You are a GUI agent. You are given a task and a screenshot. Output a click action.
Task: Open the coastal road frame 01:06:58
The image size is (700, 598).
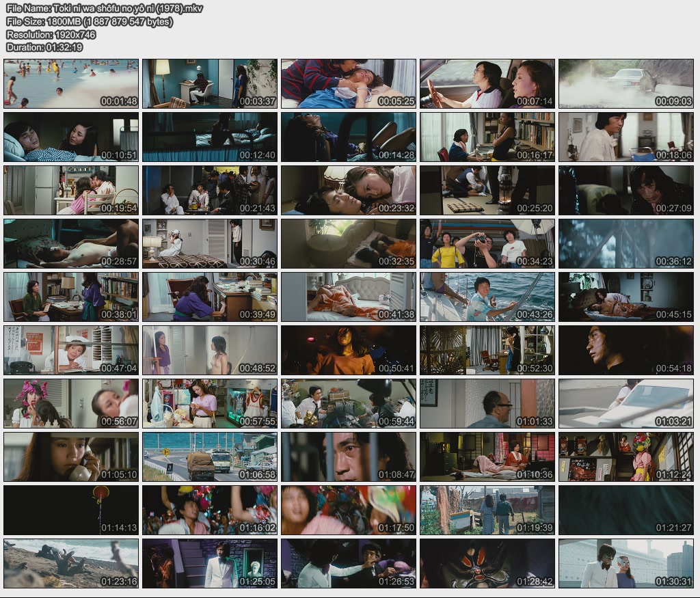point(210,457)
